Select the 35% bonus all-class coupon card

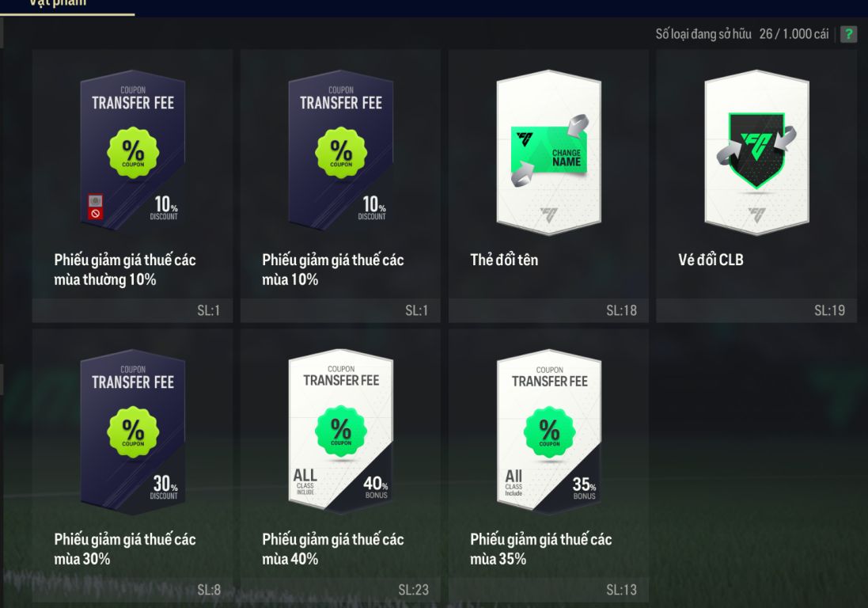point(549,432)
